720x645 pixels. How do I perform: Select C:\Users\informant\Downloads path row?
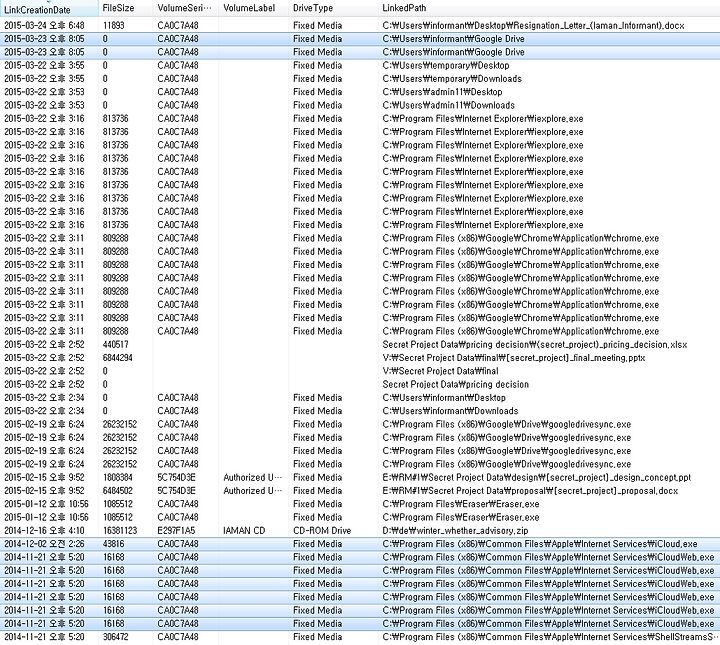click(450, 411)
